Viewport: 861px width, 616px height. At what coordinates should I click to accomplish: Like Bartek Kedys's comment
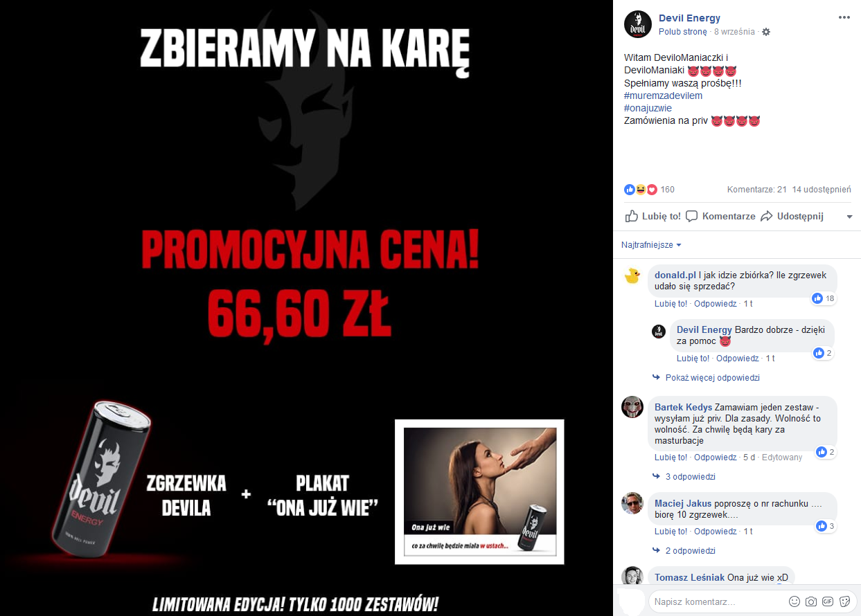[671, 458]
